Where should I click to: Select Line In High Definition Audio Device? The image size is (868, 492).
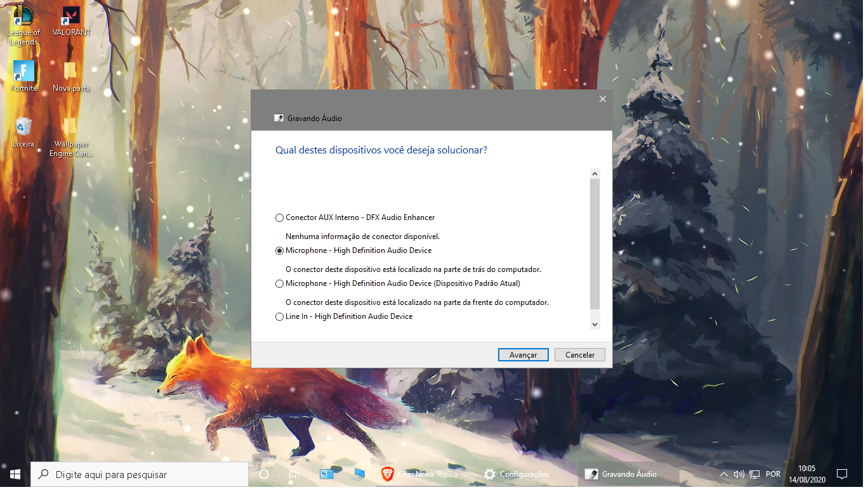click(279, 316)
